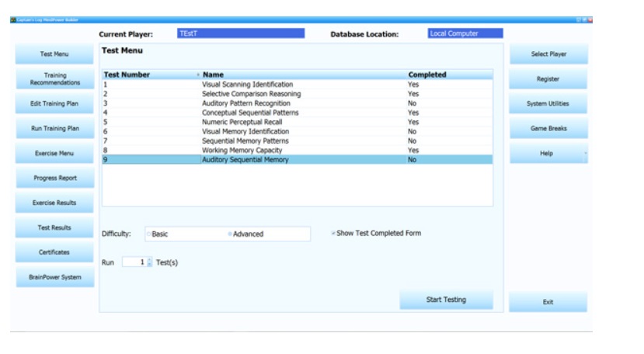Open Run Training Plan
Viewport: 644px width, 354px height.
55,129
